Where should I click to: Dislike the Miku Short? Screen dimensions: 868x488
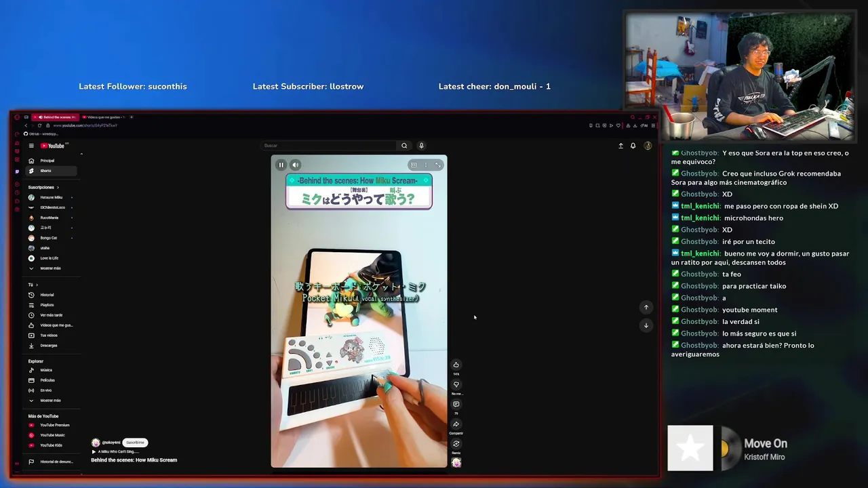pyautogui.click(x=456, y=384)
